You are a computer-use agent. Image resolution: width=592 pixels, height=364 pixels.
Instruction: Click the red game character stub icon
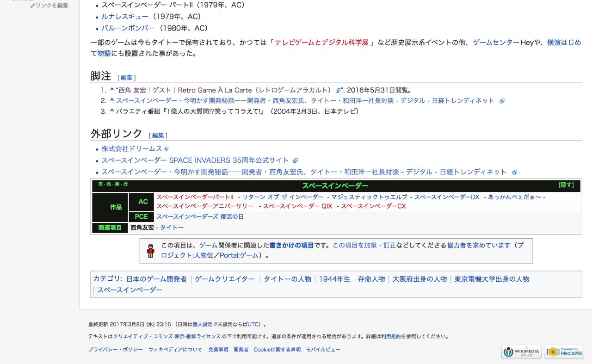(x=151, y=251)
